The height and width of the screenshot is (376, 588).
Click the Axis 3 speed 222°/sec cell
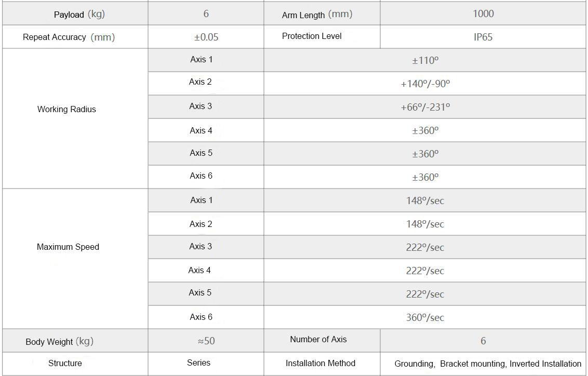pos(425,247)
